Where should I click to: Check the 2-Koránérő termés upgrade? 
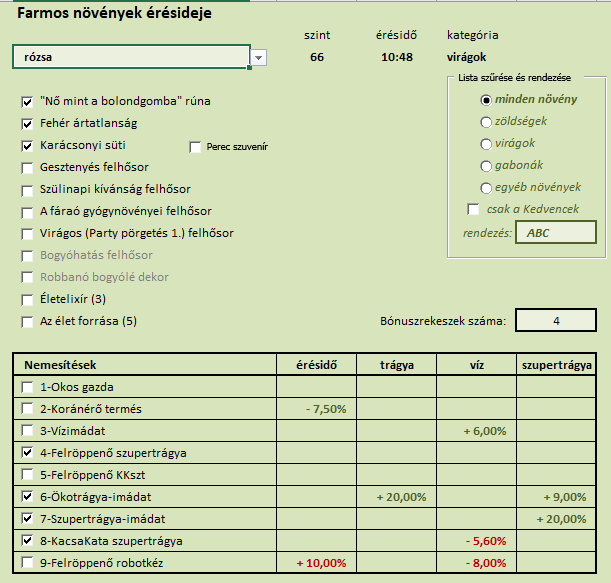[27, 408]
